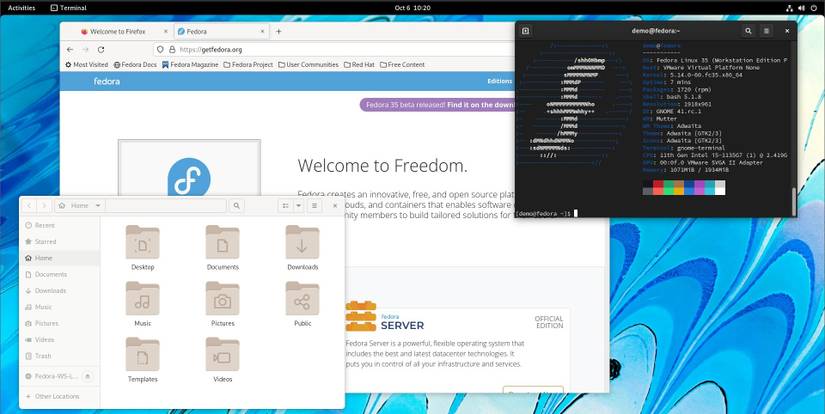Viewport: 825px width, 414px height.
Task: Open the Terminal app menu in top bar
Action: [x=68, y=8]
